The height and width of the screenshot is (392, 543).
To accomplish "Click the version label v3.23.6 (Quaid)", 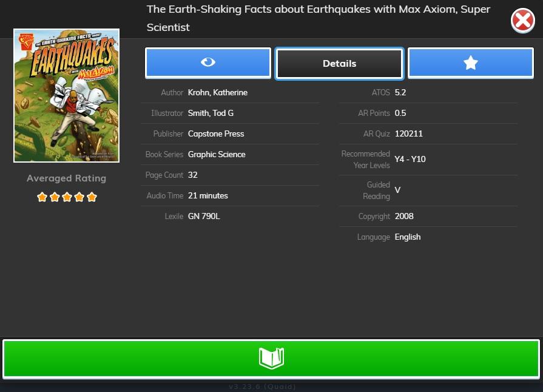I will [263, 387].
